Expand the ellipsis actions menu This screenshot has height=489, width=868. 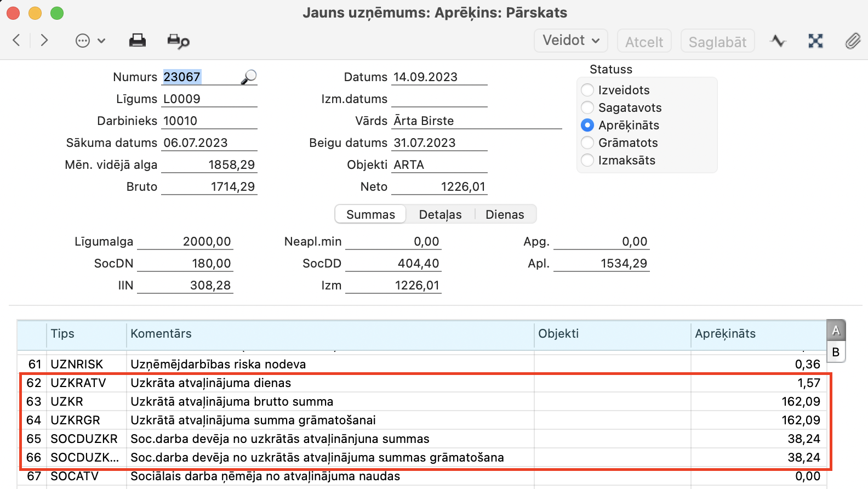pos(90,41)
